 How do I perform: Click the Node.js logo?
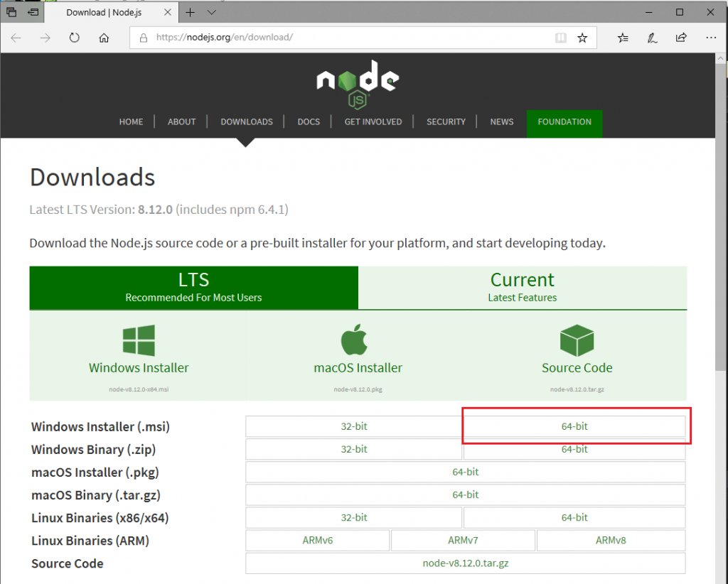[x=358, y=85]
